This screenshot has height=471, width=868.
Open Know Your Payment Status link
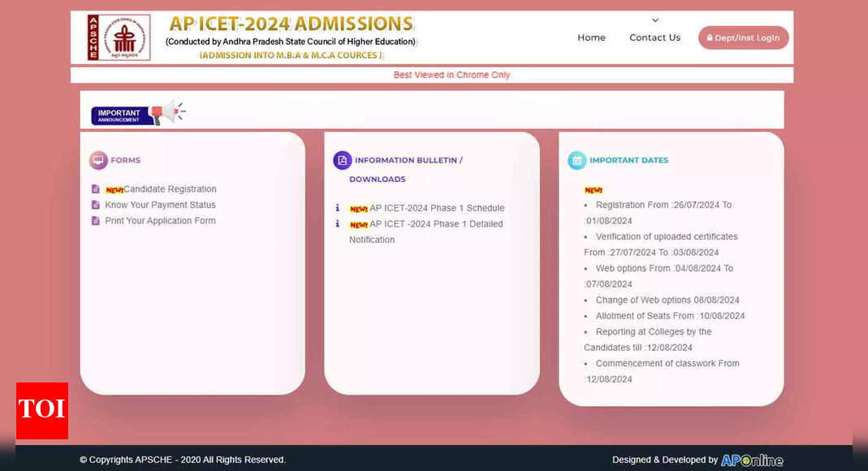point(160,205)
